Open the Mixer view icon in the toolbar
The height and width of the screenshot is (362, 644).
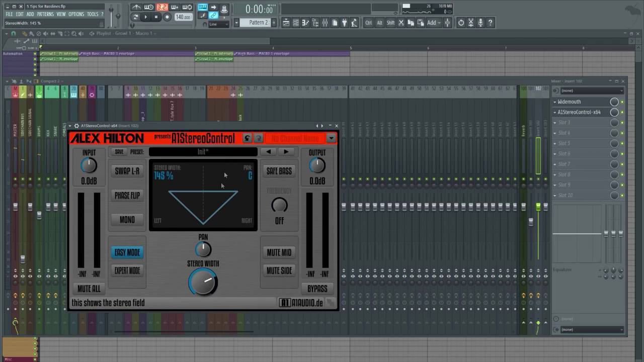pyautogui.click(x=325, y=23)
